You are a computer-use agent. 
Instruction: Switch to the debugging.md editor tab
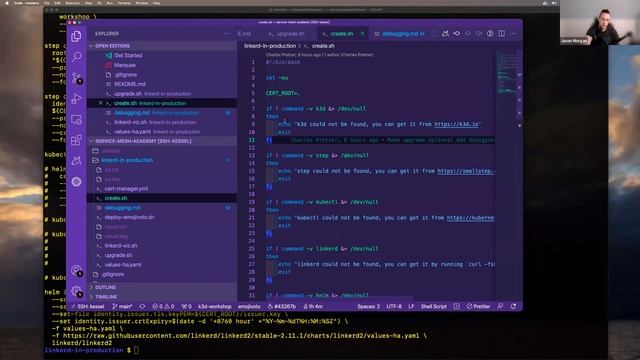(400, 34)
